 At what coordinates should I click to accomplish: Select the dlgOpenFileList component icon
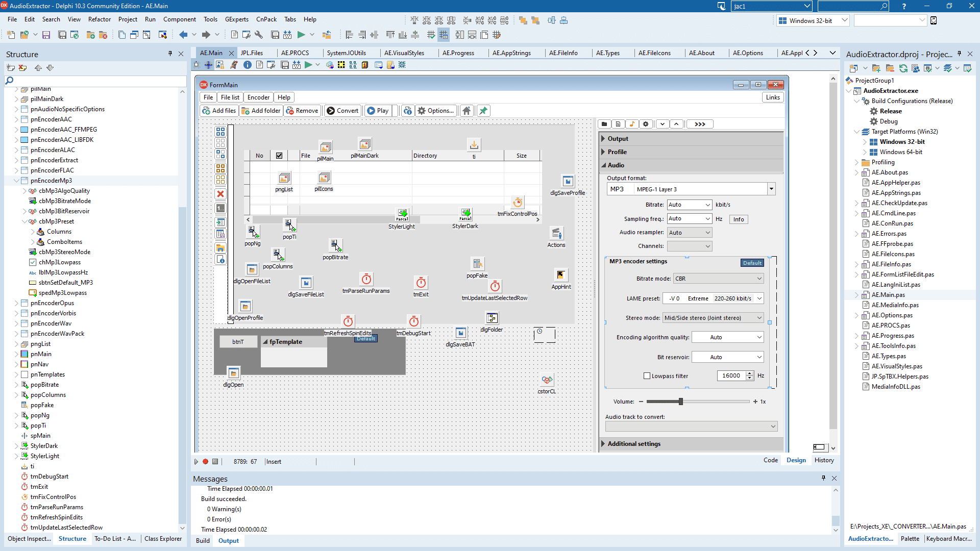click(252, 269)
